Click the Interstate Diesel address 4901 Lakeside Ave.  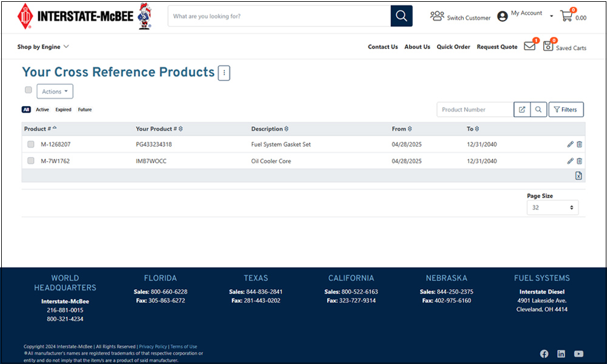542,300
